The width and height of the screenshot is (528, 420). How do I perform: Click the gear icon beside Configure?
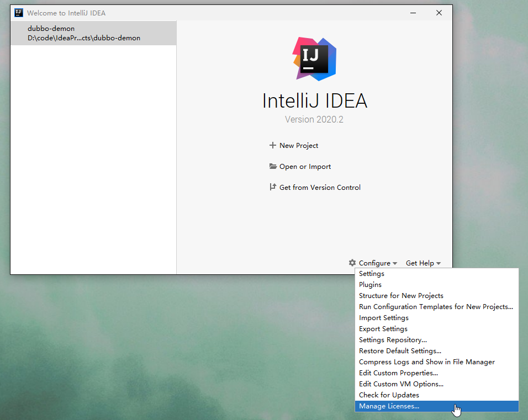tap(352, 263)
